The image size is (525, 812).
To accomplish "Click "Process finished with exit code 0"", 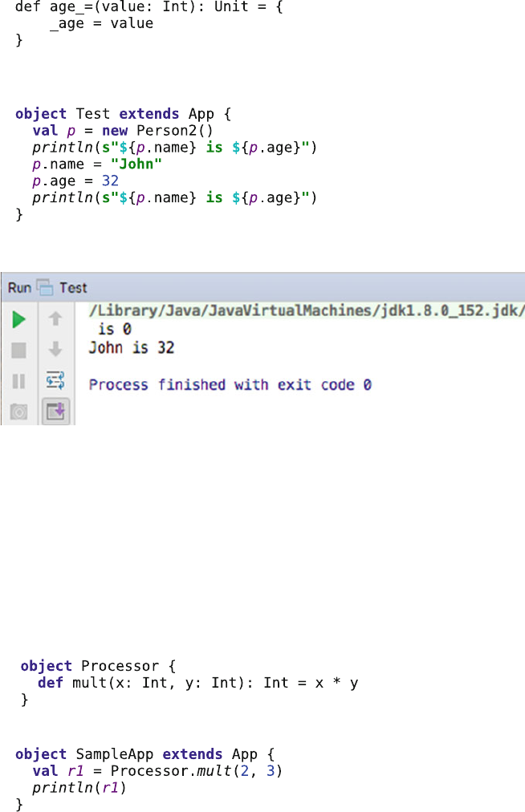I will point(230,385).
